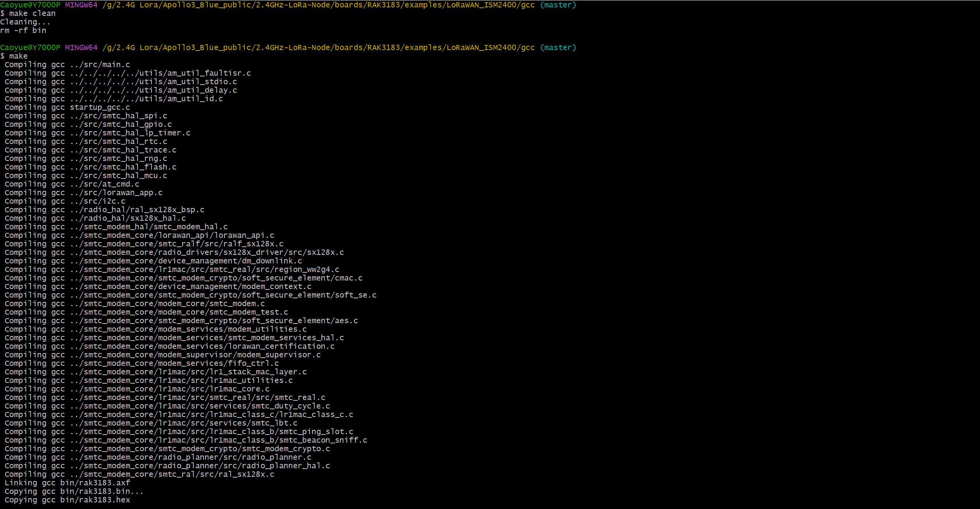Click the 'rm -rf bin' output line
Image resolution: width=980 pixels, height=509 pixels.
click(23, 31)
